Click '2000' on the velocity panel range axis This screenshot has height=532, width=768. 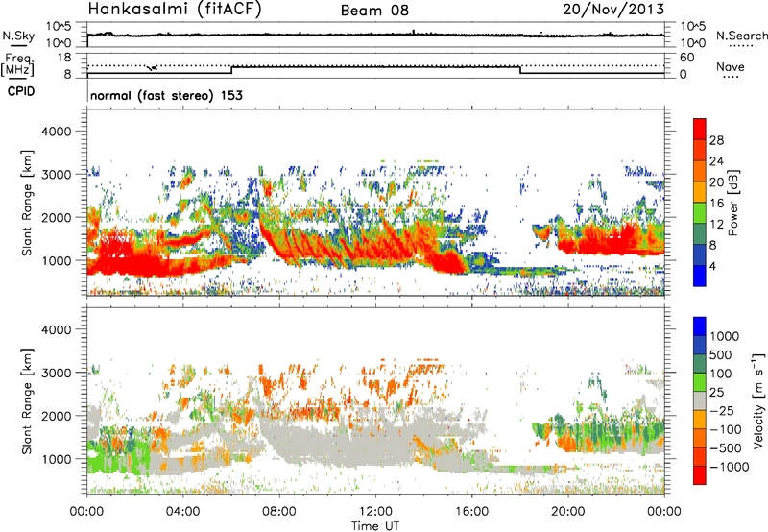[56, 416]
